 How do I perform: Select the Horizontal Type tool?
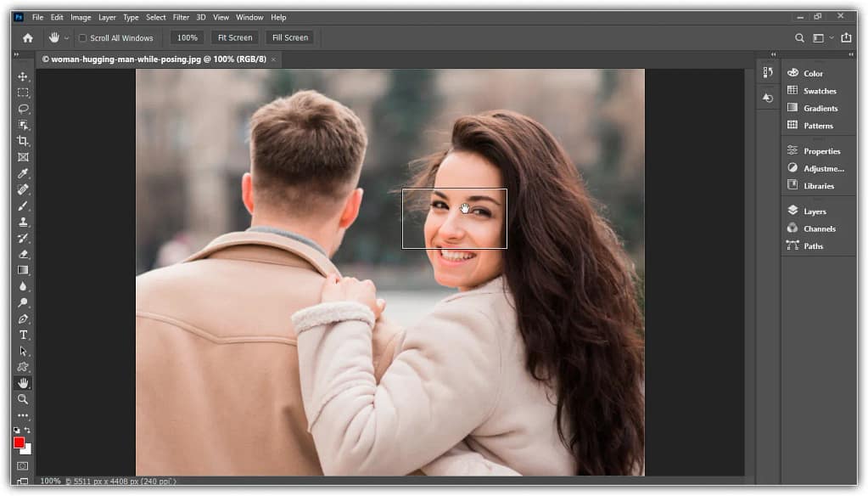pos(23,335)
